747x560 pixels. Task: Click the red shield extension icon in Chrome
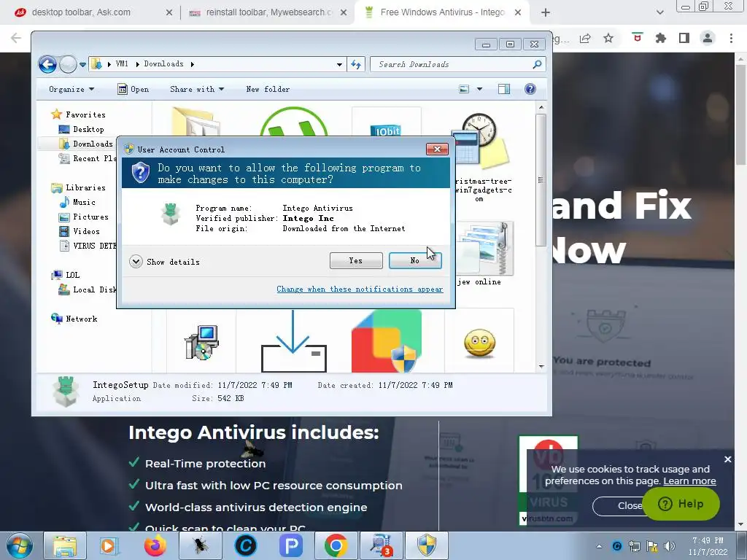coord(637,37)
